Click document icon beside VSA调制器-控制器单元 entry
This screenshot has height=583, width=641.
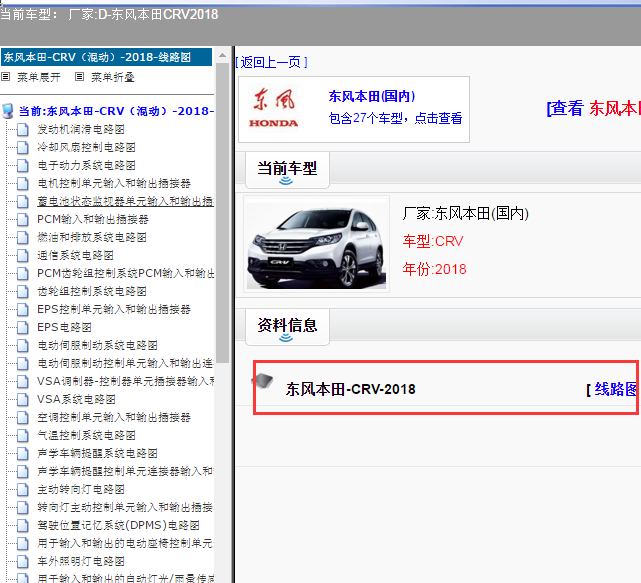click(x=23, y=381)
